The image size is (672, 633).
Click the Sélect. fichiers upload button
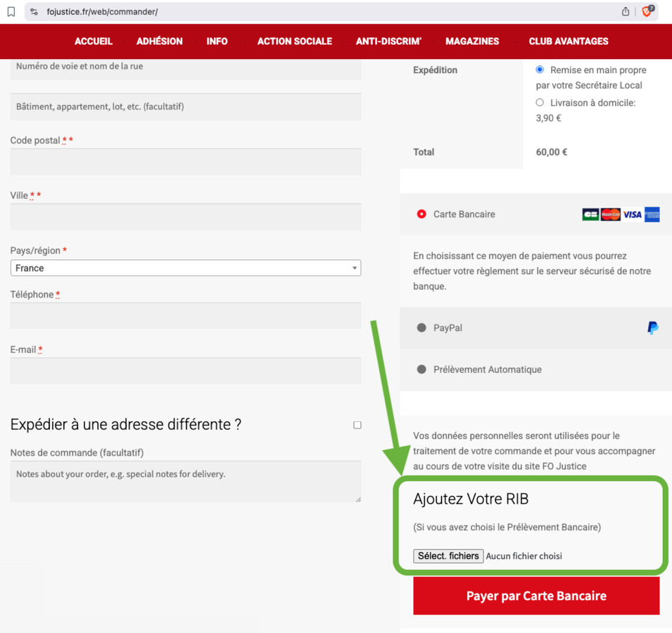(x=448, y=556)
